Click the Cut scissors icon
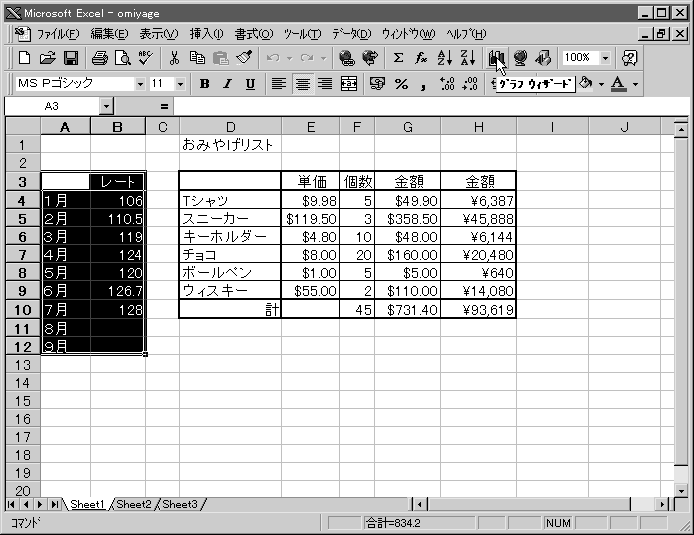694x535 pixels. (x=175, y=58)
